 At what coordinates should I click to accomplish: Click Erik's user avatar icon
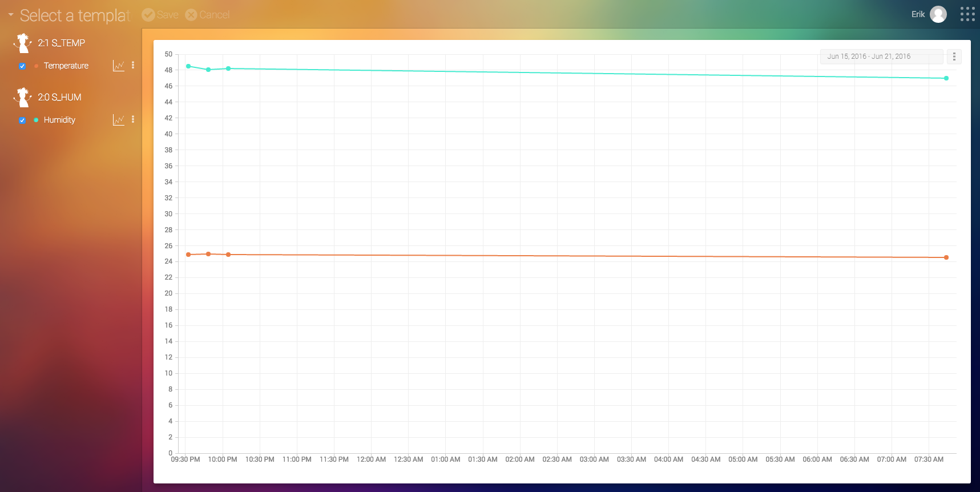(938, 14)
